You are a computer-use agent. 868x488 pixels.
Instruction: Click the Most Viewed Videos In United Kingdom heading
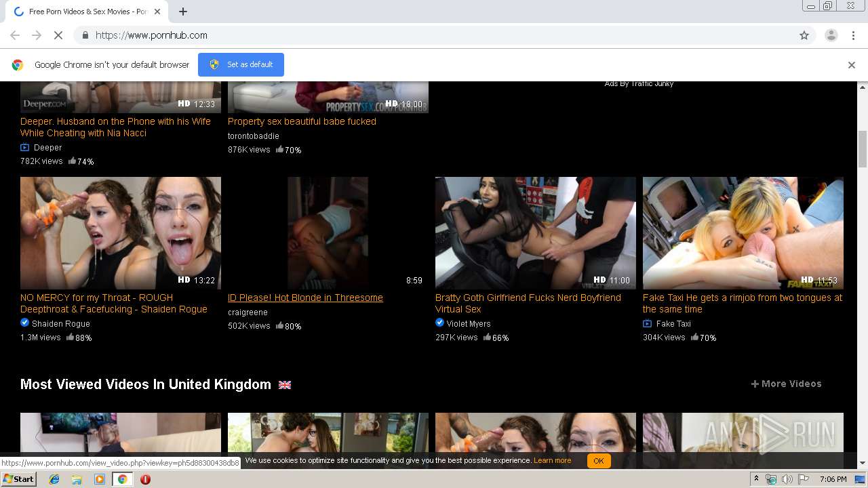[146, 384]
